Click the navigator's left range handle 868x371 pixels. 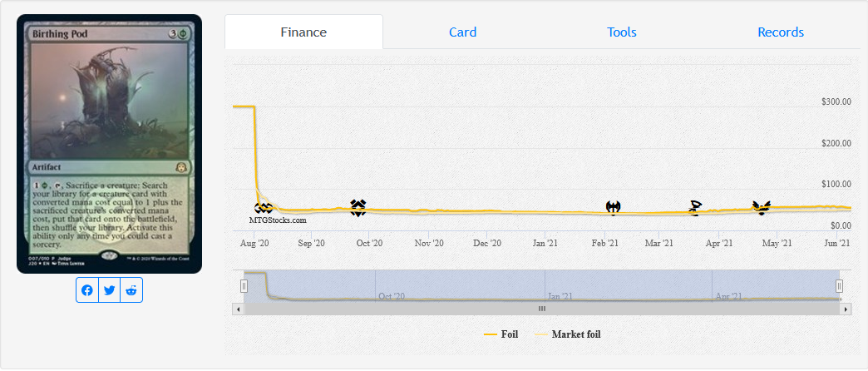[x=244, y=286]
